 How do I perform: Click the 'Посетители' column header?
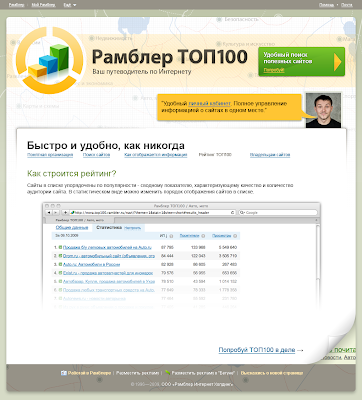189,236
